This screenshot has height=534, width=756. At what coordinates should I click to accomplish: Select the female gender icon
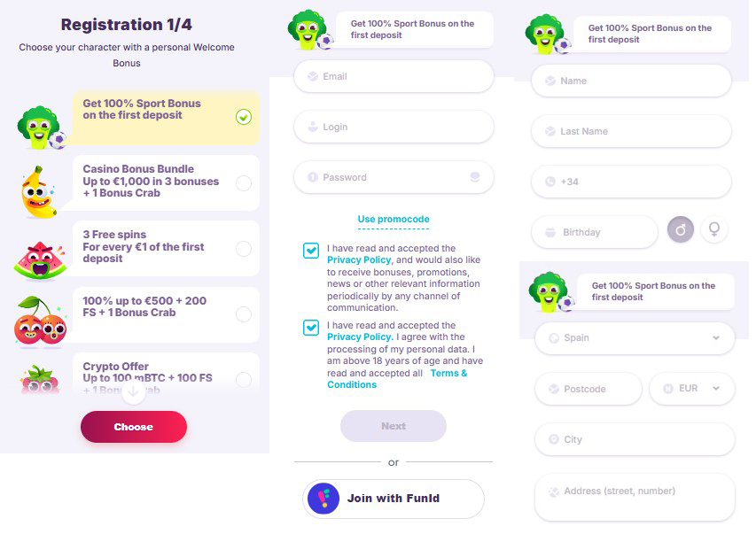point(714,229)
